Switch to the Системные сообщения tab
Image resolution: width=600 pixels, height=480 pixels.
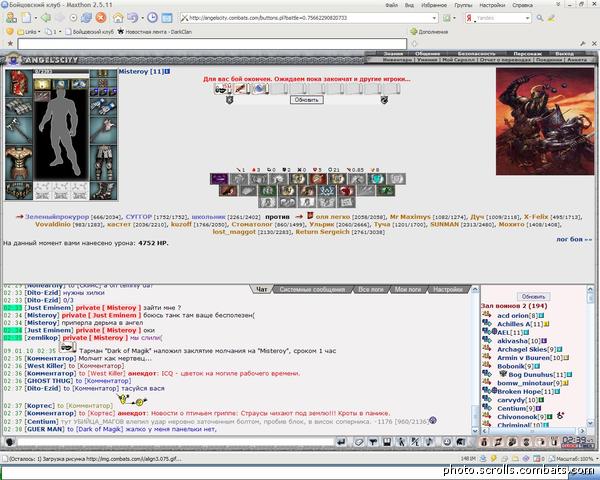(312, 289)
